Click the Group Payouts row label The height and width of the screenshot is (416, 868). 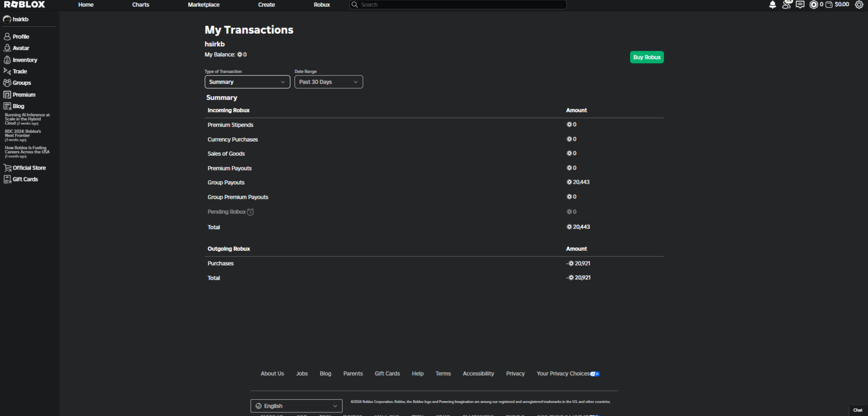(226, 183)
